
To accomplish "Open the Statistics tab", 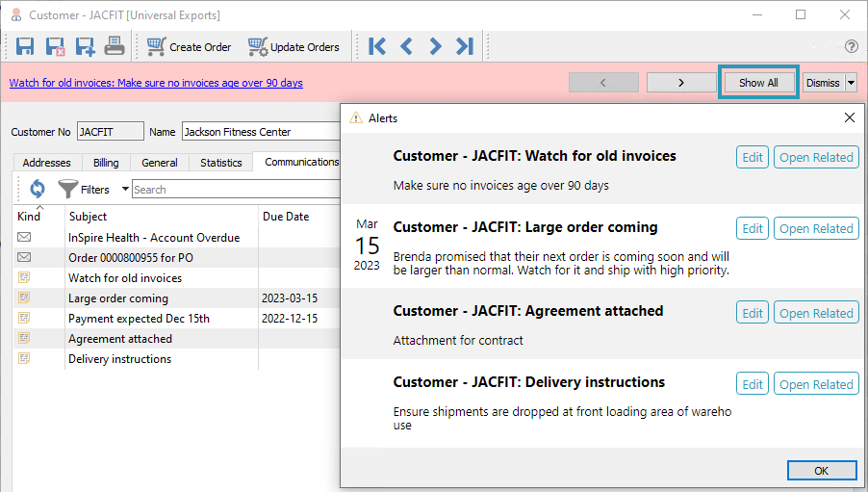I will point(220,163).
